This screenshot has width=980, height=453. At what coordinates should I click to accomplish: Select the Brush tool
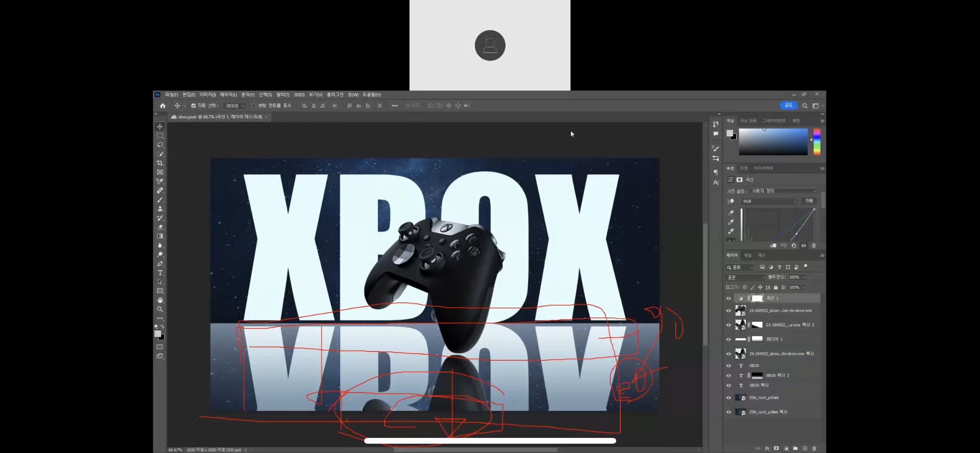(160, 200)
